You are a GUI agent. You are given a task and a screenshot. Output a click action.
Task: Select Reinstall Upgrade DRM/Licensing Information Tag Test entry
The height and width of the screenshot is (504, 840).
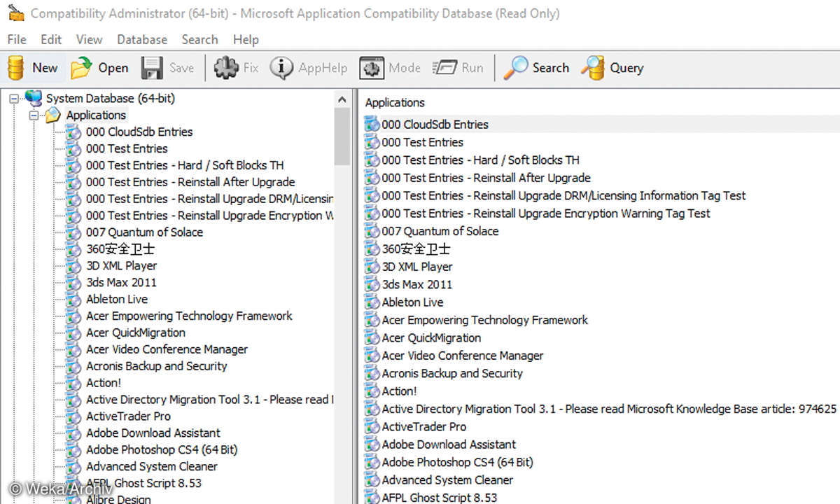pyautogui.click(x=563, y=196)
